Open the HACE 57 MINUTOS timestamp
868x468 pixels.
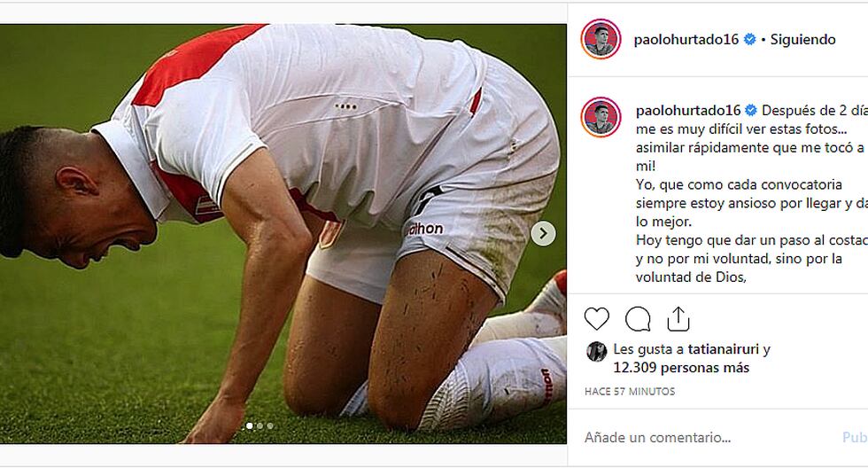click(630, 392)
